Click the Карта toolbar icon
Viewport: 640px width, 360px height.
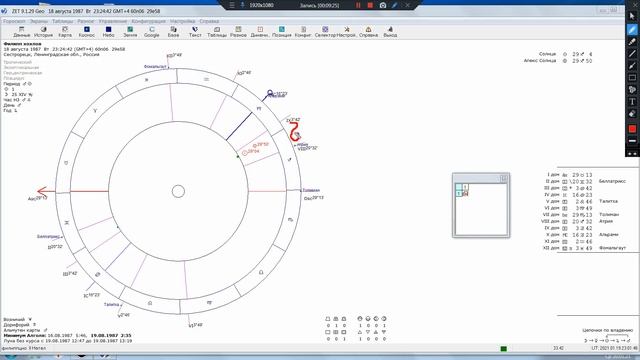[65, 32]
